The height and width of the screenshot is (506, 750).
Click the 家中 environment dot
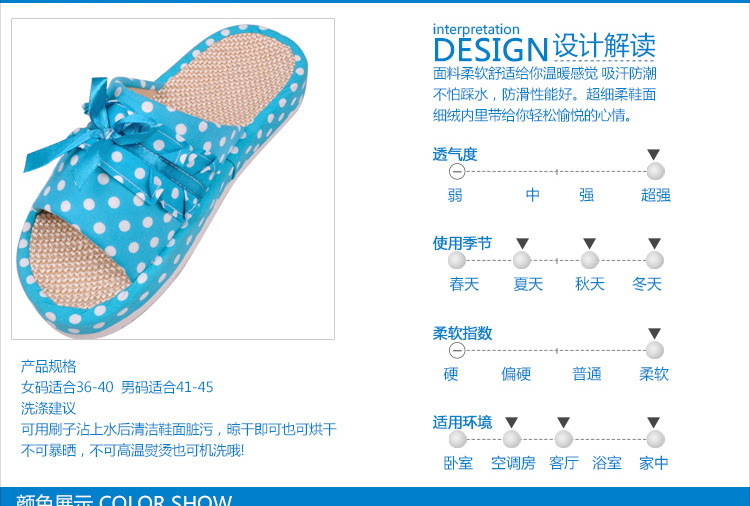pos(655,439)
